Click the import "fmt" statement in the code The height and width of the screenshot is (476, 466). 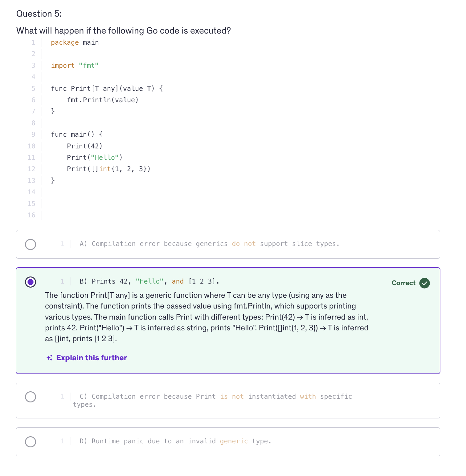pos(75,65)
